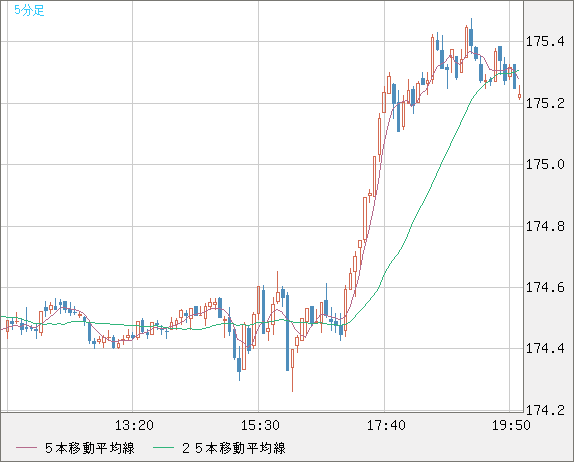Click the 5本移動平均線 legend text
This screenshot has width=574, height=462.
pyautogui.click(x=90, y=448)
